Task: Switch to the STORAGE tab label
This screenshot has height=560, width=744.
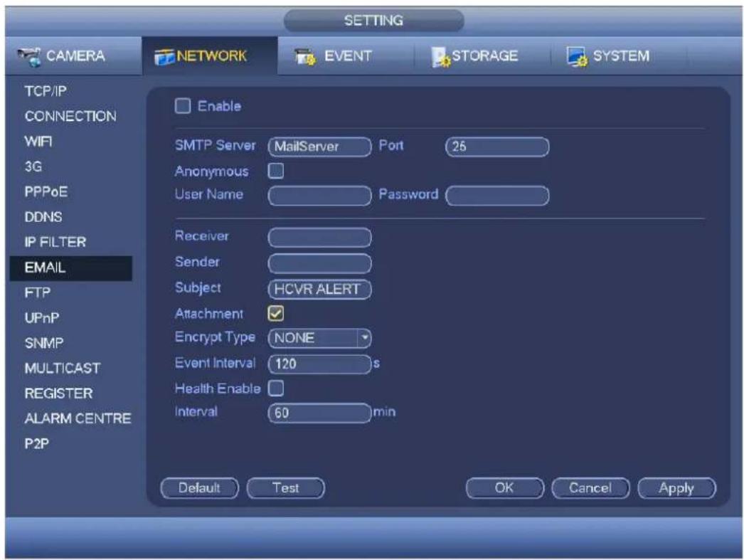Action: [x=484, y=56]
